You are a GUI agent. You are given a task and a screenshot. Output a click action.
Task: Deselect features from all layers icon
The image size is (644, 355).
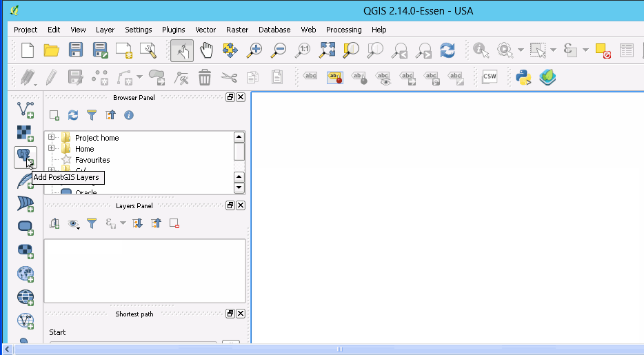(603, 50)
